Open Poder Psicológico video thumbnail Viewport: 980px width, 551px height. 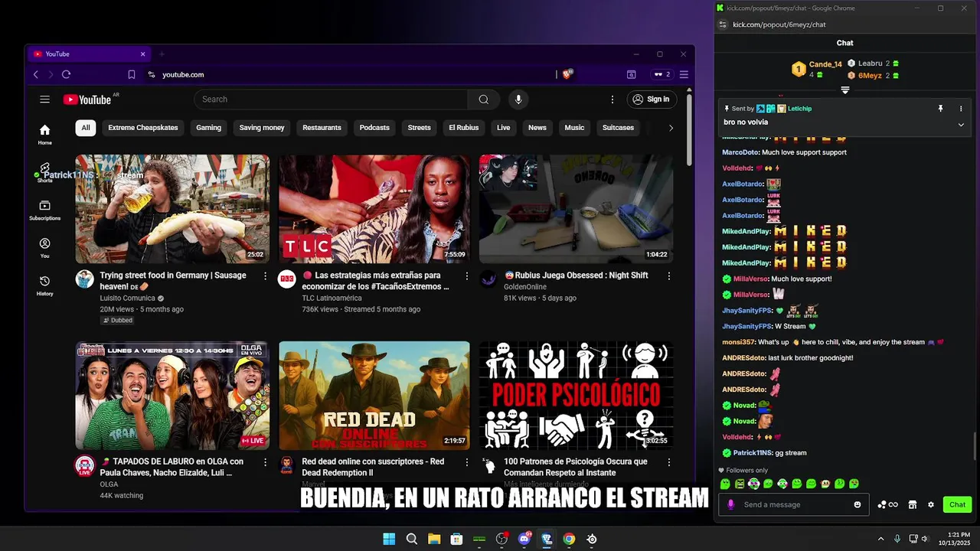577,396
